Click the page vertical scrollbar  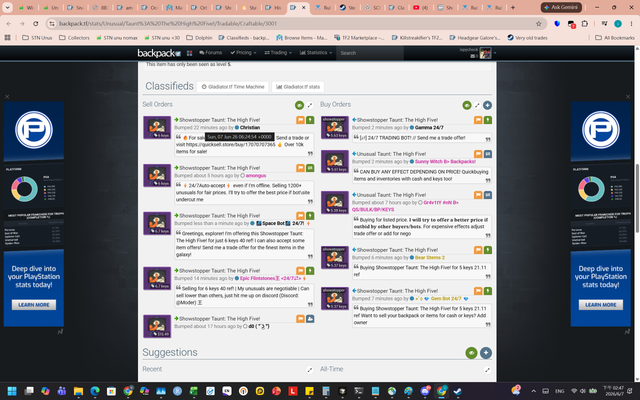[x=636, y=198]
